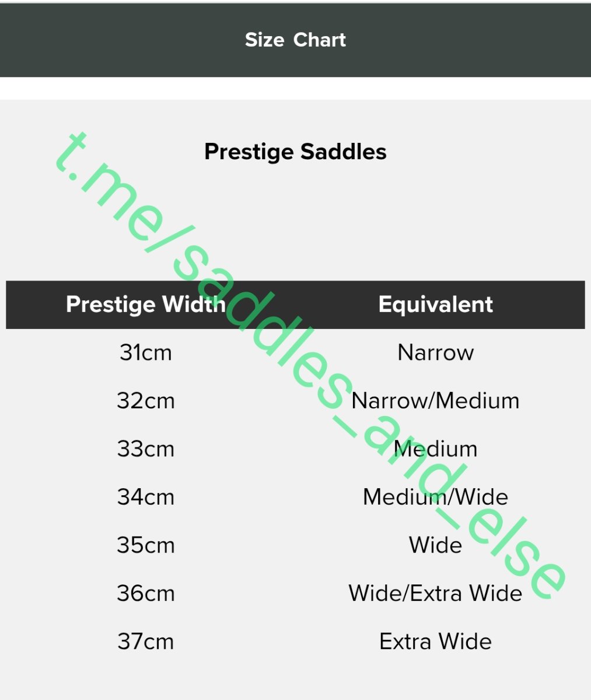Pick the 34cm width row value
The image size is (591, 700).
point(145,497)
